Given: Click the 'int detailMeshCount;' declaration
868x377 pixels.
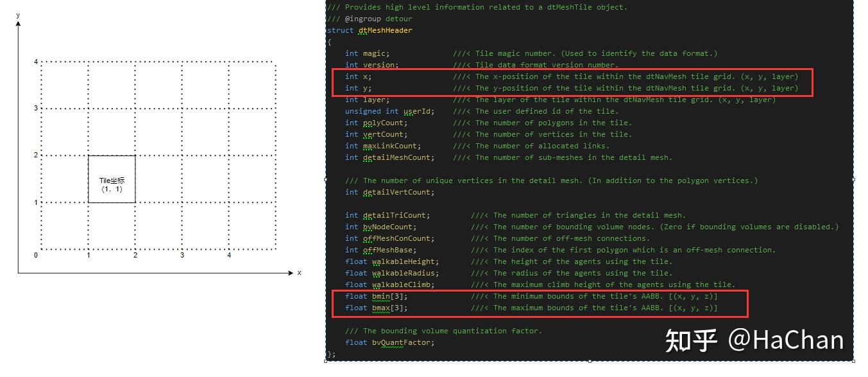Looking at the screenshot, I should [389, 157].
